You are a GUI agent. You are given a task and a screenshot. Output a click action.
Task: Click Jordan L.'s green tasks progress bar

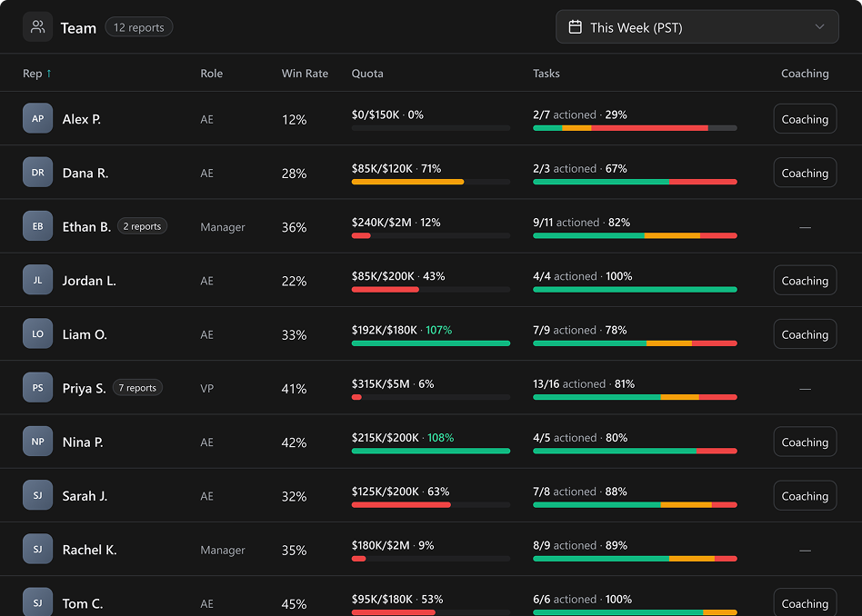click(x=635, y=290)
